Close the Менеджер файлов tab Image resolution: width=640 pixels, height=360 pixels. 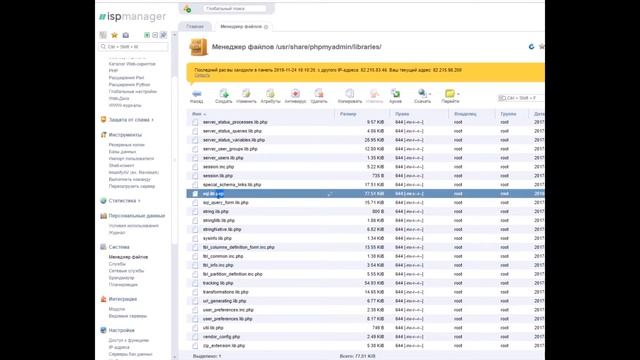click(x=266, y=27)
